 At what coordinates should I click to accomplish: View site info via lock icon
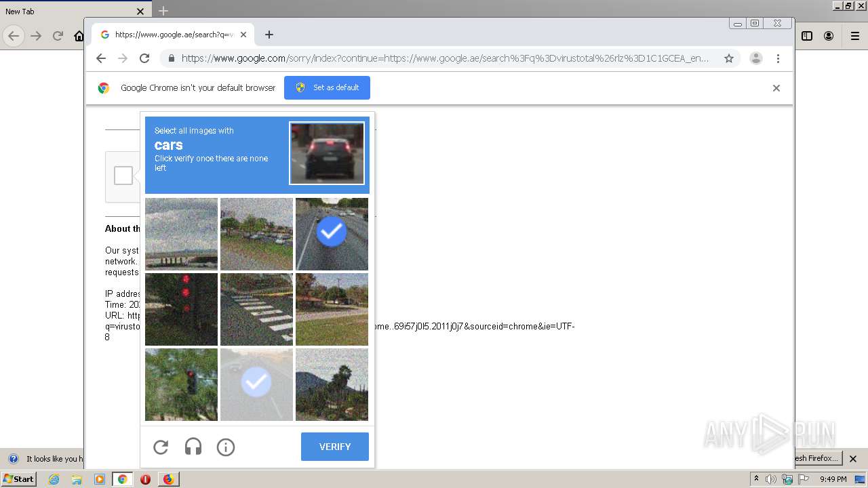coord(172,58)
